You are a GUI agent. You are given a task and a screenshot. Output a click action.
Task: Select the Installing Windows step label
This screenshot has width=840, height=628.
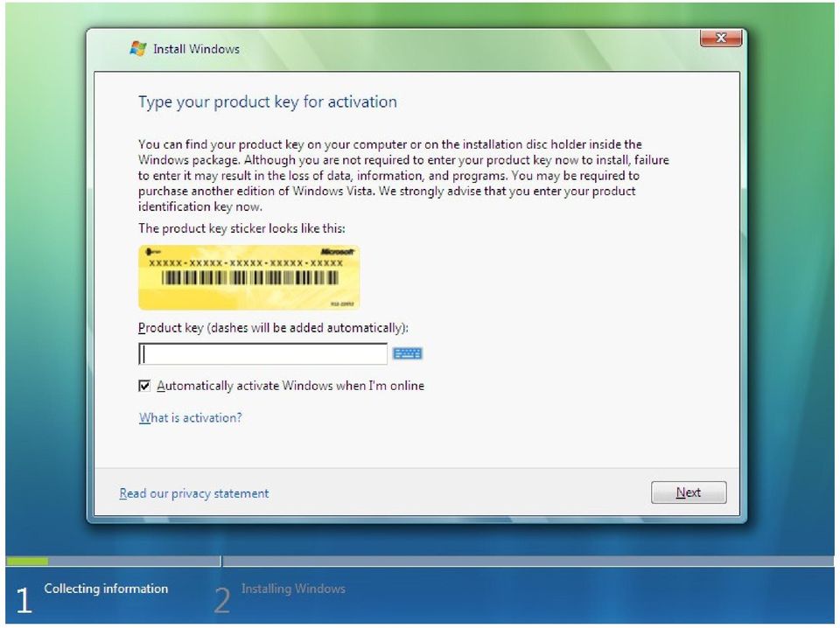pos(293,589)
